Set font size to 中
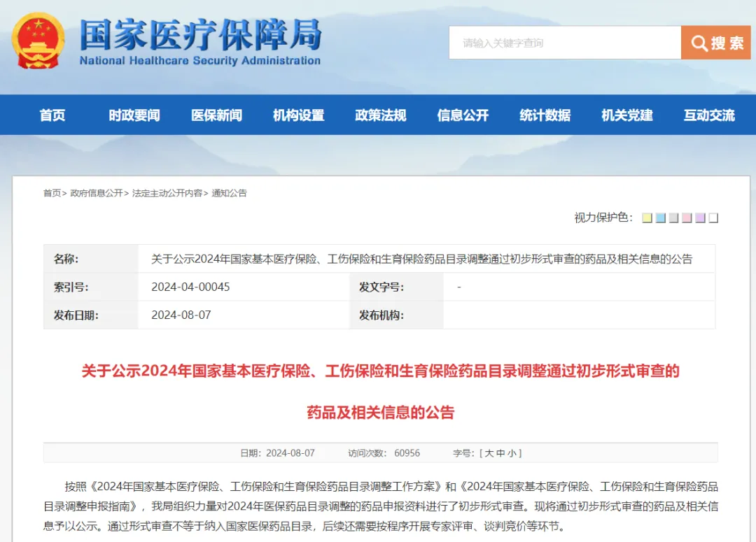Screen dimensions: 756x542 [x=500, y=453]
